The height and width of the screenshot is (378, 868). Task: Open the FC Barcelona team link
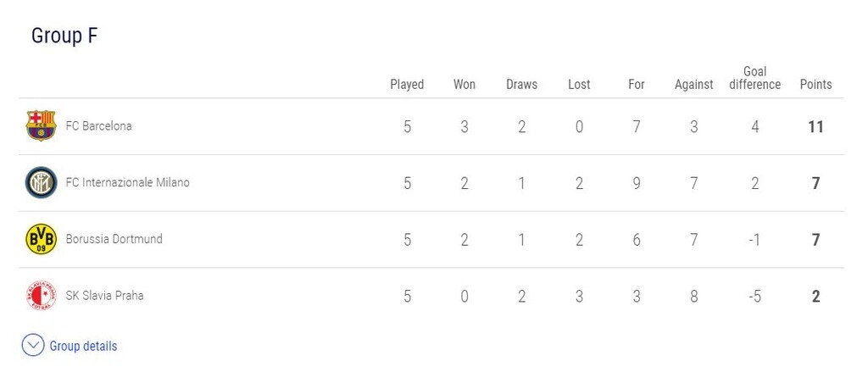(98, 126)
